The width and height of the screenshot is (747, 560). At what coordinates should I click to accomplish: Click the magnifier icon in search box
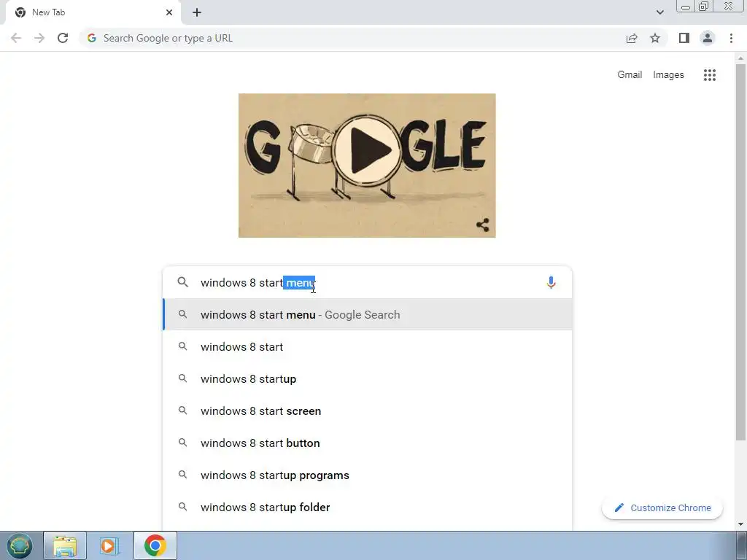(182, 282)
